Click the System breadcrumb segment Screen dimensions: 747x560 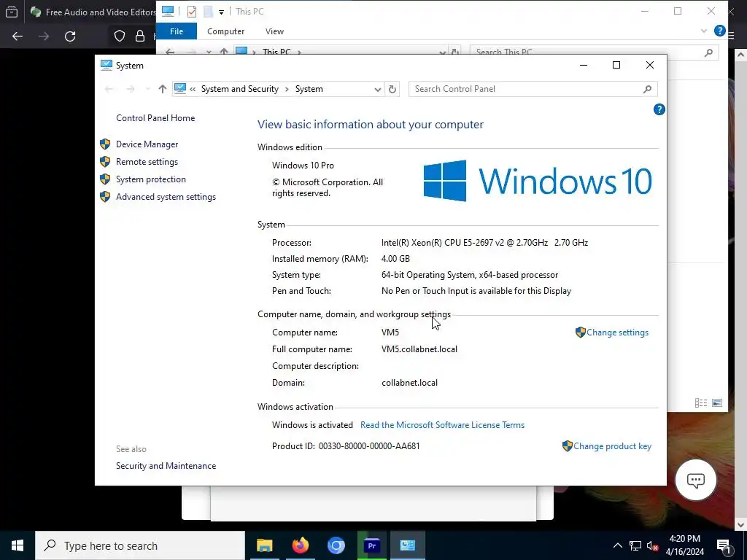pyautogui.click(x=309, y=89)
